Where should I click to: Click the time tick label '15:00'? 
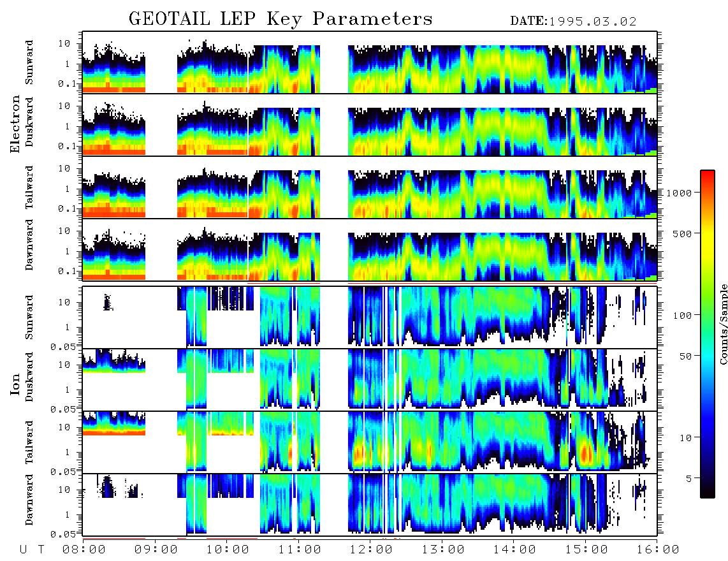586,550
